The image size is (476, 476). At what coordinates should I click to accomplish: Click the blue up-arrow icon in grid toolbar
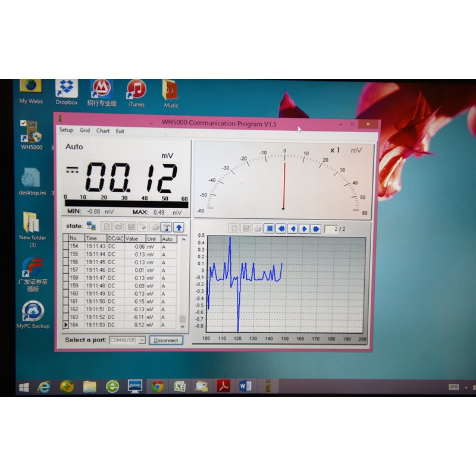click(x=179, y=227)
